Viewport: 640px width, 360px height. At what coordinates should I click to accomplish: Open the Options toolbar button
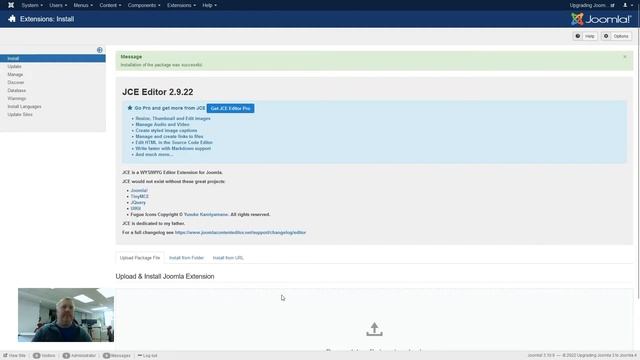point(616,36)
